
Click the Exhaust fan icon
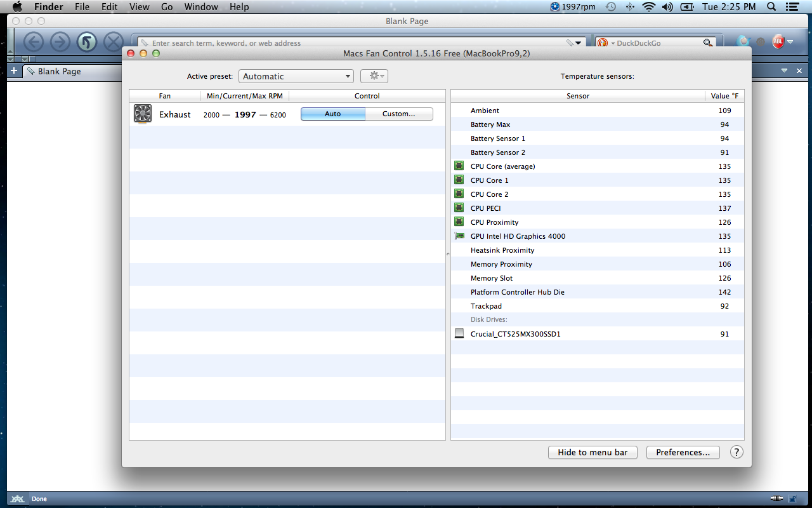point(143,114)
